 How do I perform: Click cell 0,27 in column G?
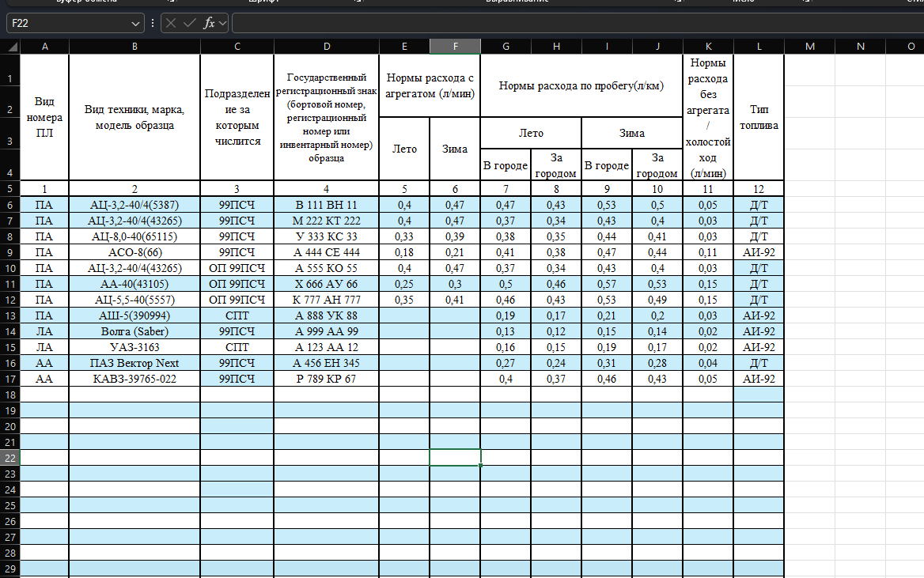click(x=506, y=363)
